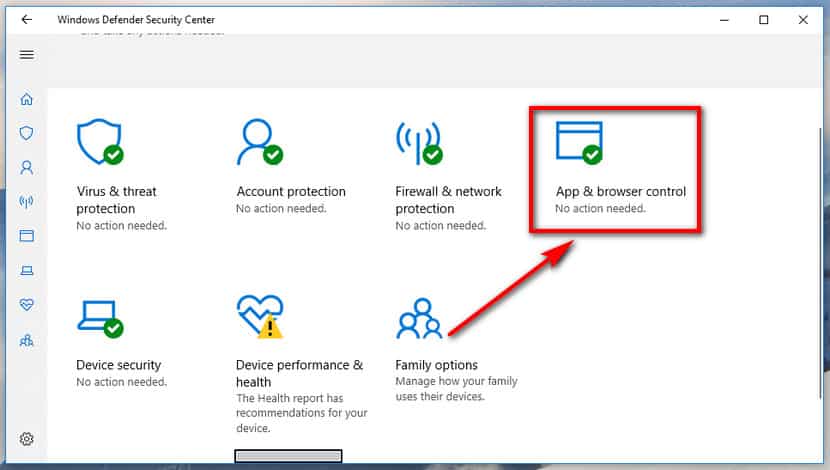Viewport: 830px width, 470px height.
Task: Select the device security laptop icon in sidebar
Action: point(26,270)
